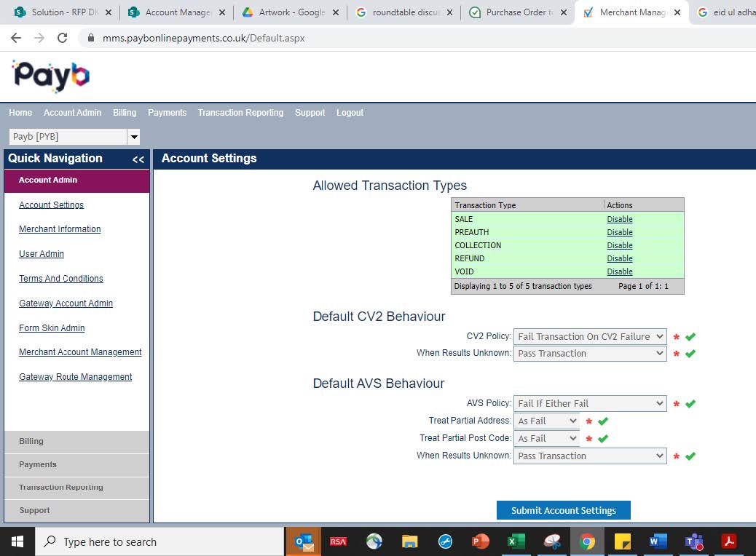Disable the REFUND transaction type
This screenshot has height=556, width=756.
(619, 258)
